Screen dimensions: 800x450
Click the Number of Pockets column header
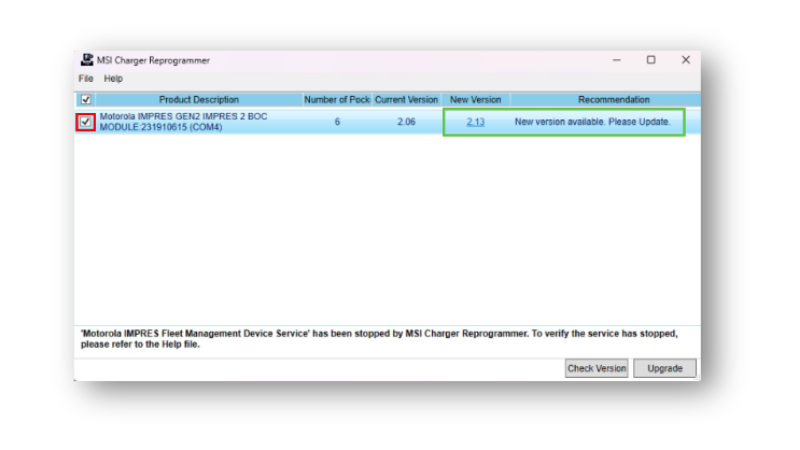337,100
